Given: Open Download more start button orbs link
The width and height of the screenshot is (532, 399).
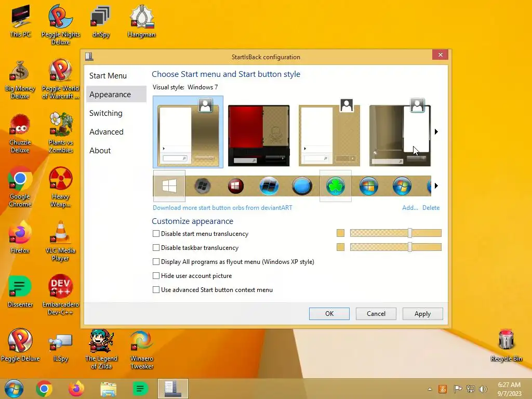Looking at the screenshot, I should tap(222, 208).
